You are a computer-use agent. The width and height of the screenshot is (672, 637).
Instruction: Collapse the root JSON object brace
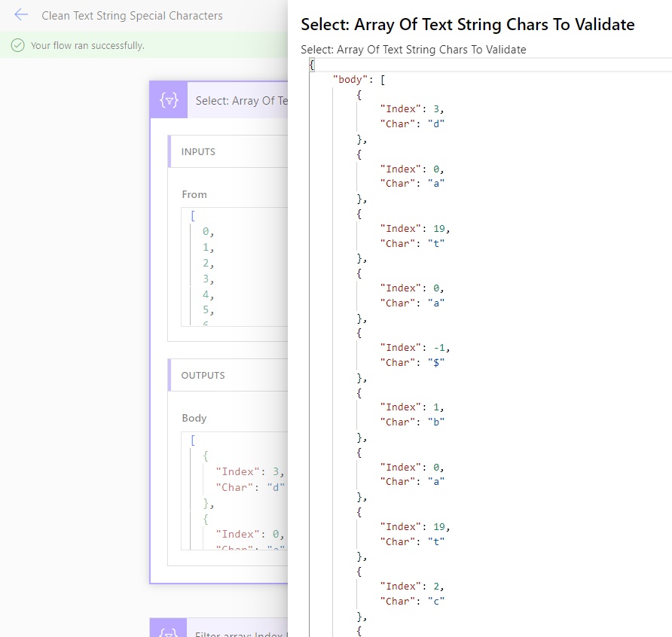coord(311,65)
